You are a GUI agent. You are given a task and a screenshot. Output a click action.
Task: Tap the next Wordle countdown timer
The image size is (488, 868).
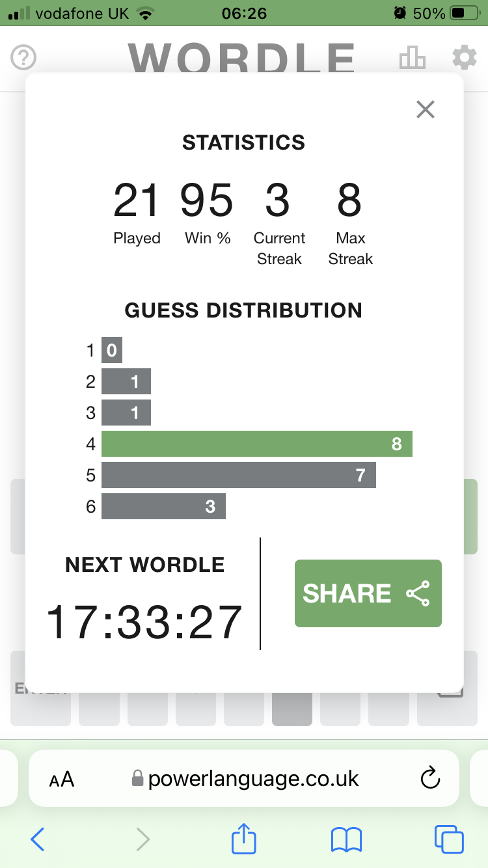pos(144,623)
